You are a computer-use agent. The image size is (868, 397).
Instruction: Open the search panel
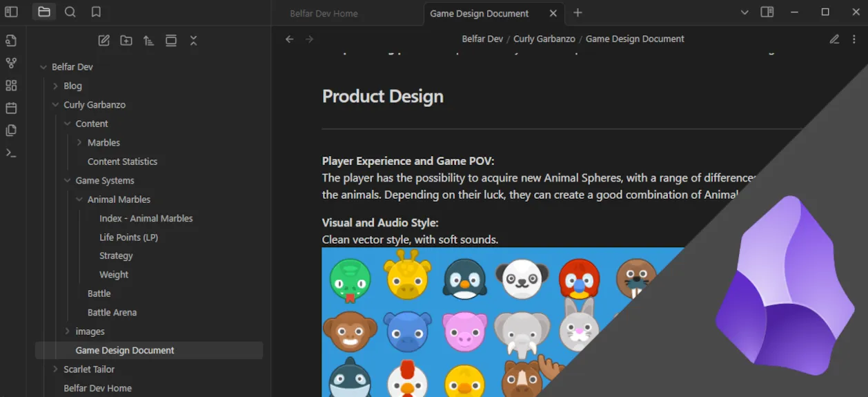click(70, 12)
